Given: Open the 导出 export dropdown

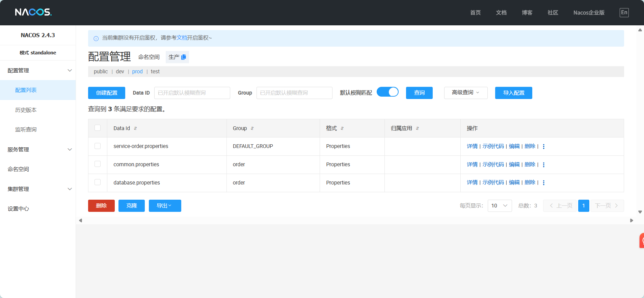Looking at the screenshot, I should point(165,206).
